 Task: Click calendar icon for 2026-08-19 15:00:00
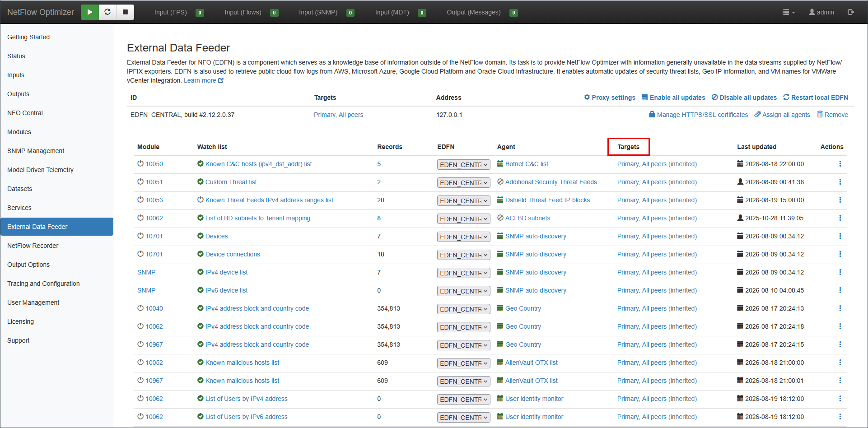point(740,200)
